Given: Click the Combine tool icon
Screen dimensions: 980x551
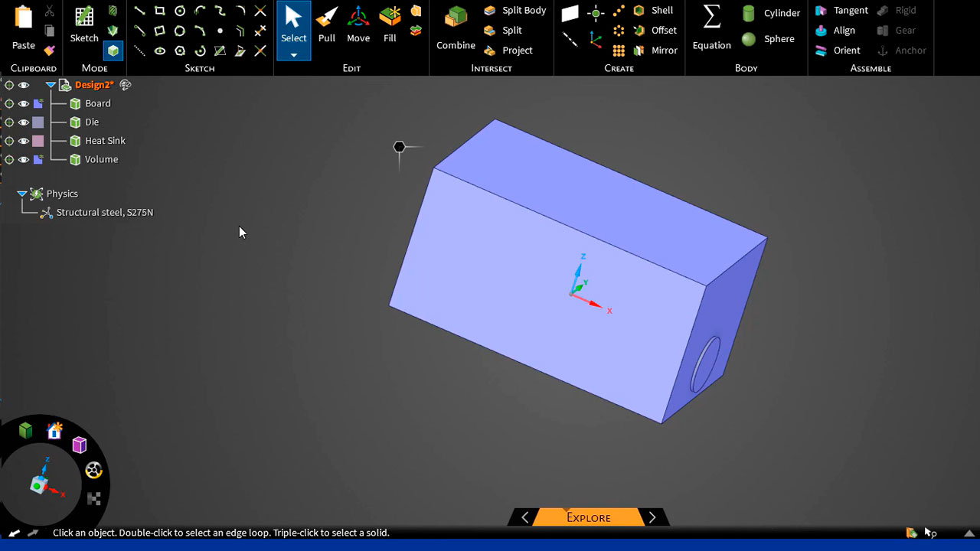Looking at the screenshot, I should [x=456, y=26].
